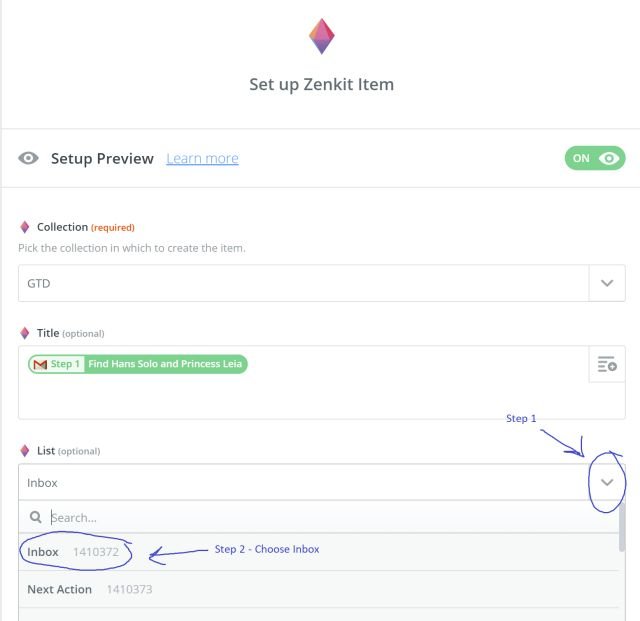Click the Gmail icon in the Step 1 pill
The width and height of the screenshot is (640, 621).
(40, 364)
